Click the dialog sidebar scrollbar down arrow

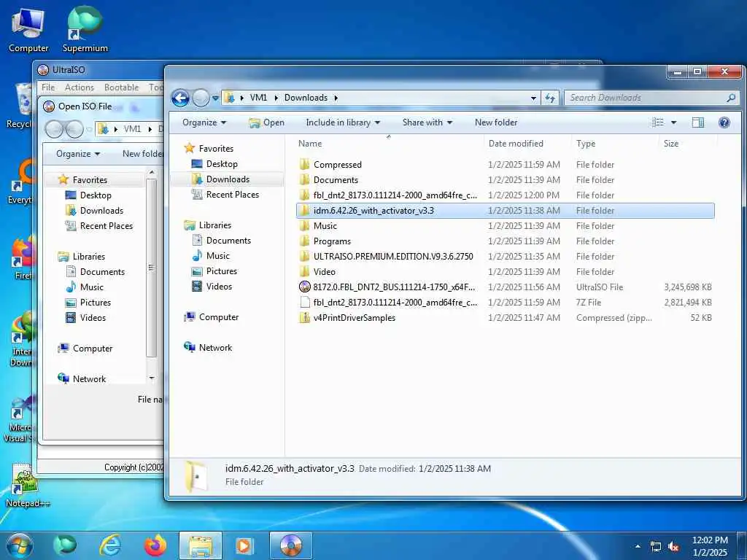click(152, 378)
